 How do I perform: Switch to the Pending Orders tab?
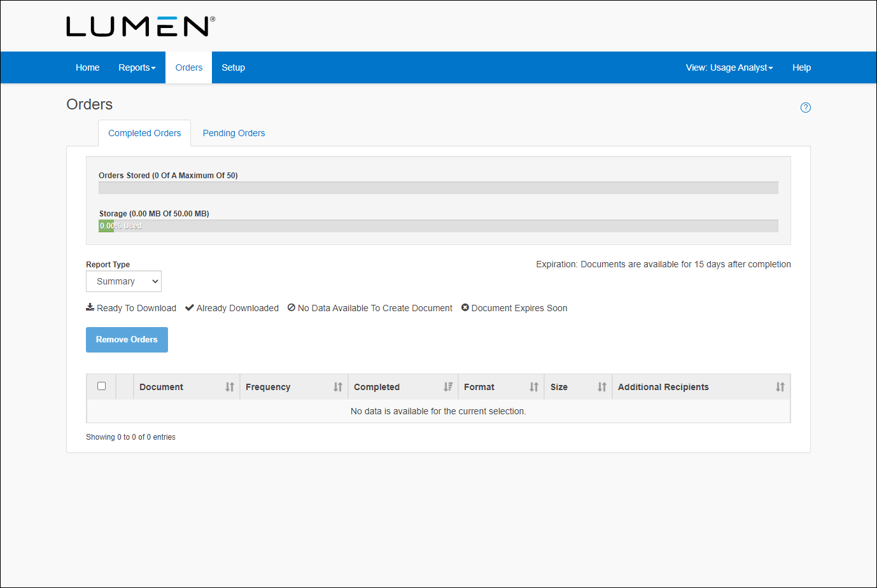(234, 133)
